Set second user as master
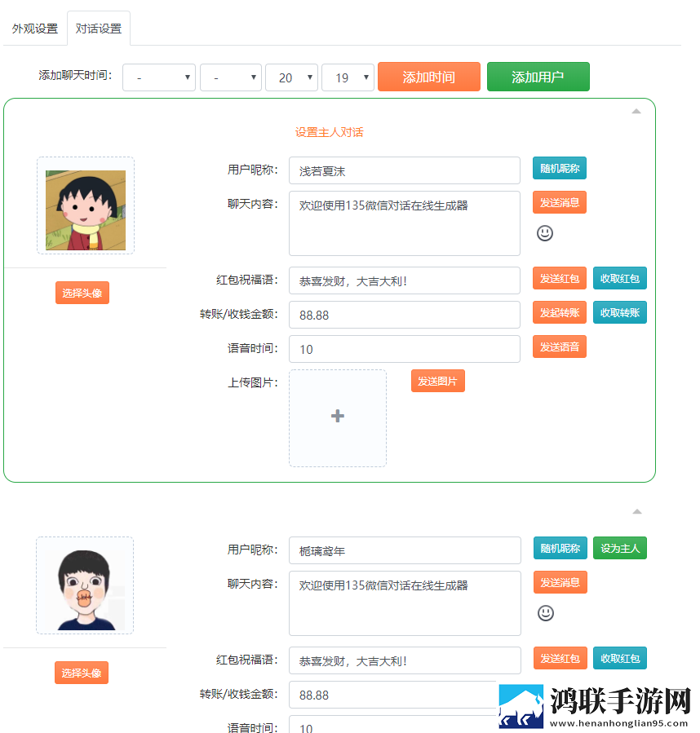The width and height of the screenshot is (700, 733). point(620,548)
